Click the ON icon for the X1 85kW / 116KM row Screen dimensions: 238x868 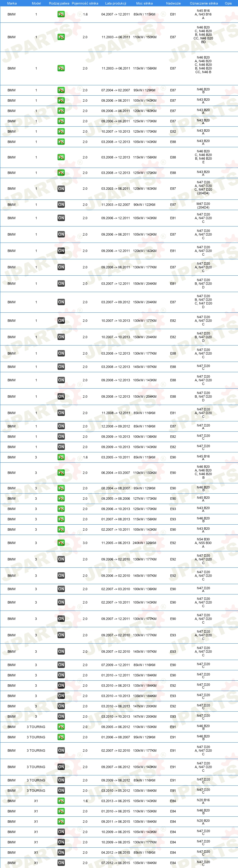(x=61, y=853)
